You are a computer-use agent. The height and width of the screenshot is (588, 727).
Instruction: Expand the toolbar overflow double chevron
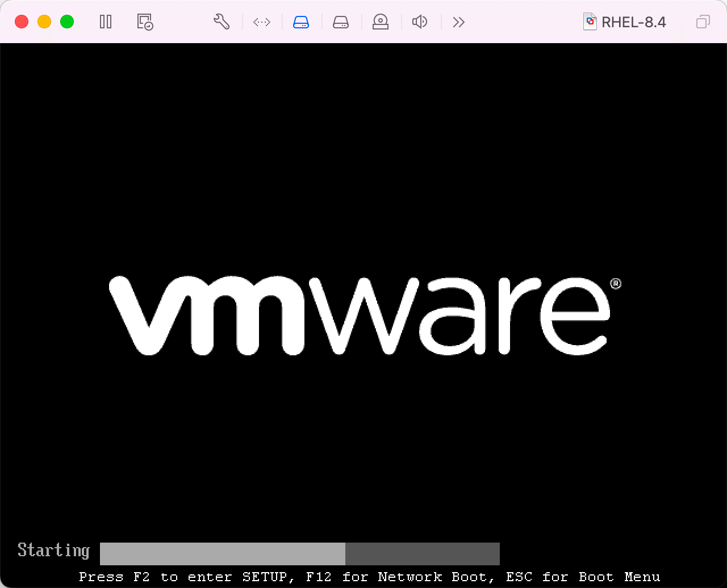point(459,22)
